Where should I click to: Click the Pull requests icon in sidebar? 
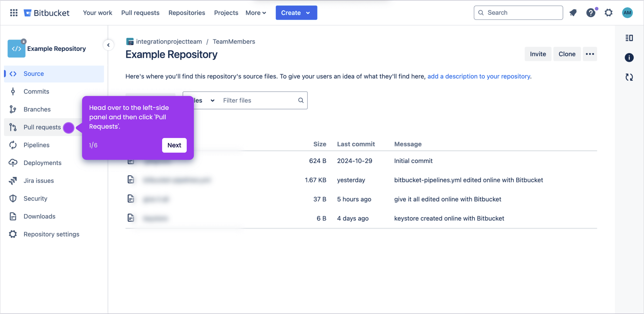(x=13, y=127)
